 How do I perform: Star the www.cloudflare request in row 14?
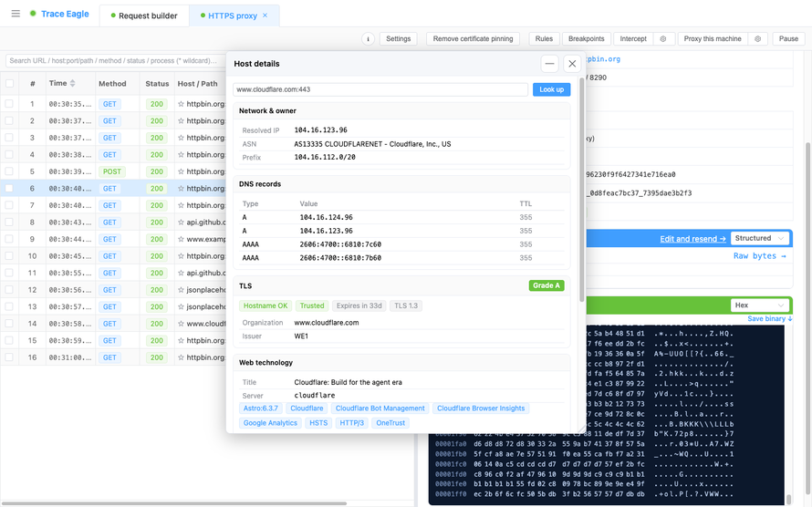181,324
